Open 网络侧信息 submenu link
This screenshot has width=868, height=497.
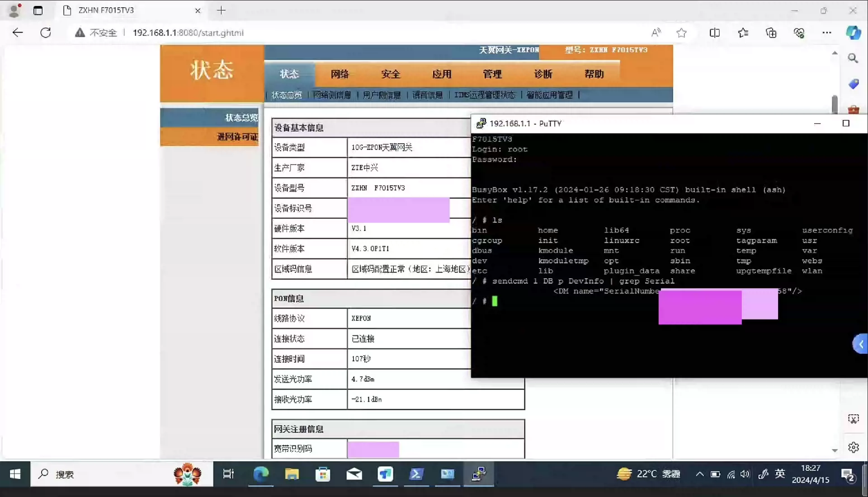pyautogui.click(x=332, y=95)
